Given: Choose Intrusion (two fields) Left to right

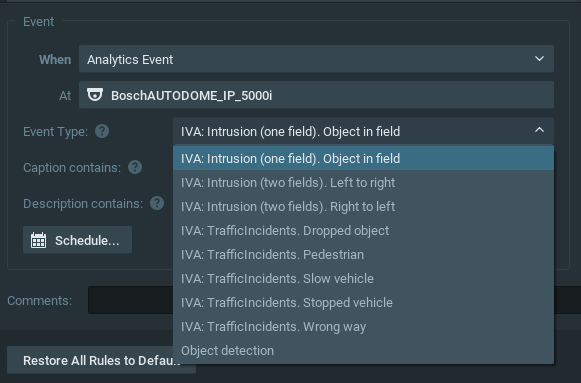Looking at the screenshot, I should tap(363, 183).
